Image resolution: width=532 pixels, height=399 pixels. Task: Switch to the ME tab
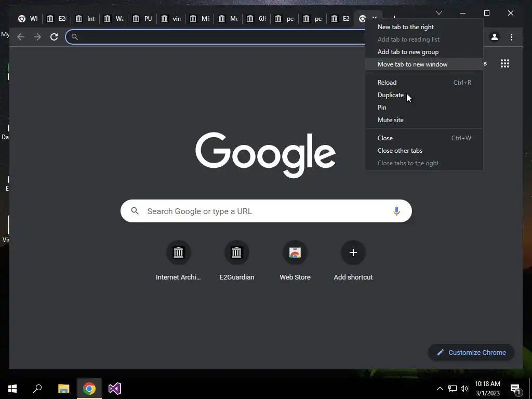[199, 19]
